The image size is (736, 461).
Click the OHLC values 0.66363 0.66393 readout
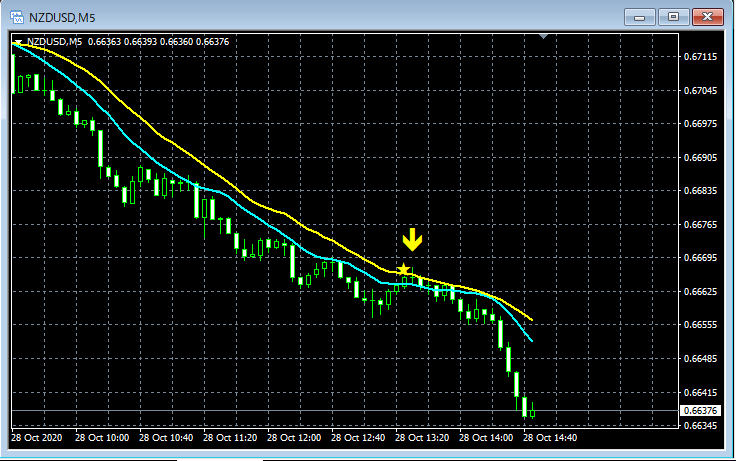[x=159, y=42]
